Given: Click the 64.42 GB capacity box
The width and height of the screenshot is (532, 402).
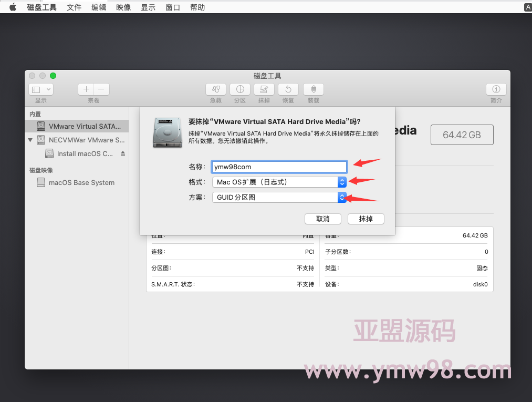Looking at the screenshot, I should 462,135.
